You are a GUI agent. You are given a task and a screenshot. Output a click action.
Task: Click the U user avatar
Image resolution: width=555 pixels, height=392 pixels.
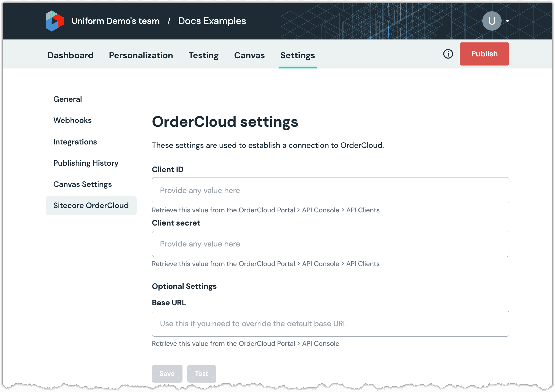tap(492, 21)
